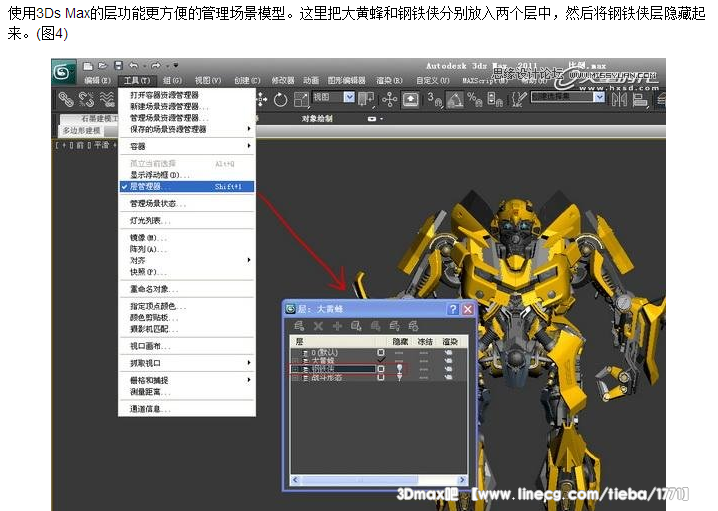This screenshot has height=511, width=718.
Task: Set 0 (默认) as current layer checkbox
Action: pos(381,352)
